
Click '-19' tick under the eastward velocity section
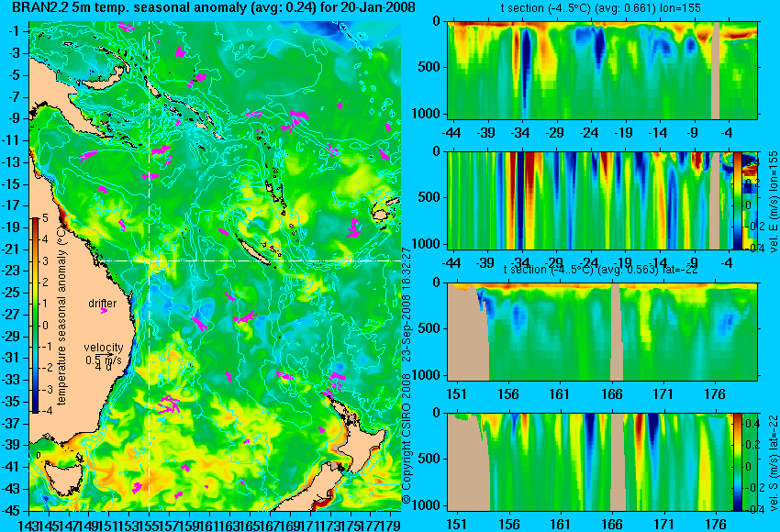[624, 263]
